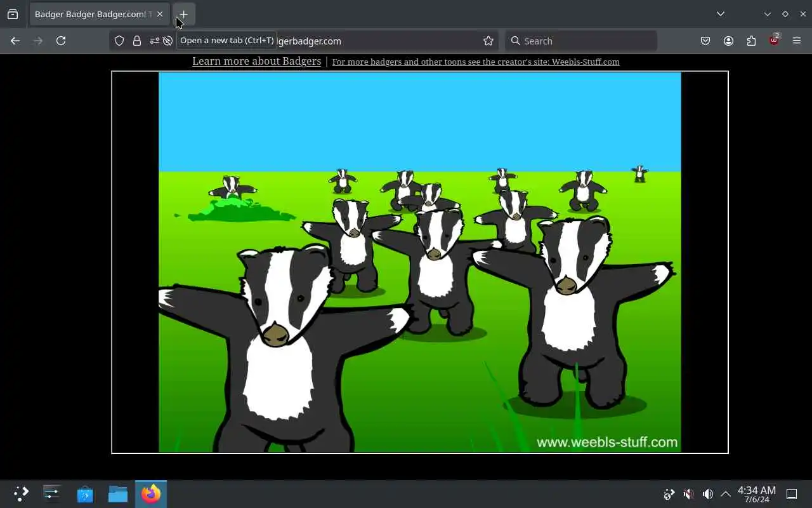The width and height of the screenshot is (812, 508).
Task: Open the Extensions puzzle icon
Action: pyautogui.click(x=751, y=41)
